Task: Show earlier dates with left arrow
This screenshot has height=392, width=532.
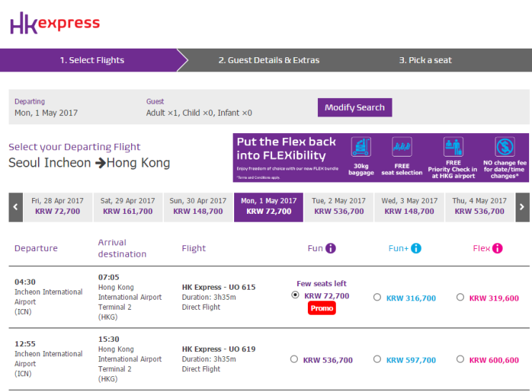Action: 16,207
